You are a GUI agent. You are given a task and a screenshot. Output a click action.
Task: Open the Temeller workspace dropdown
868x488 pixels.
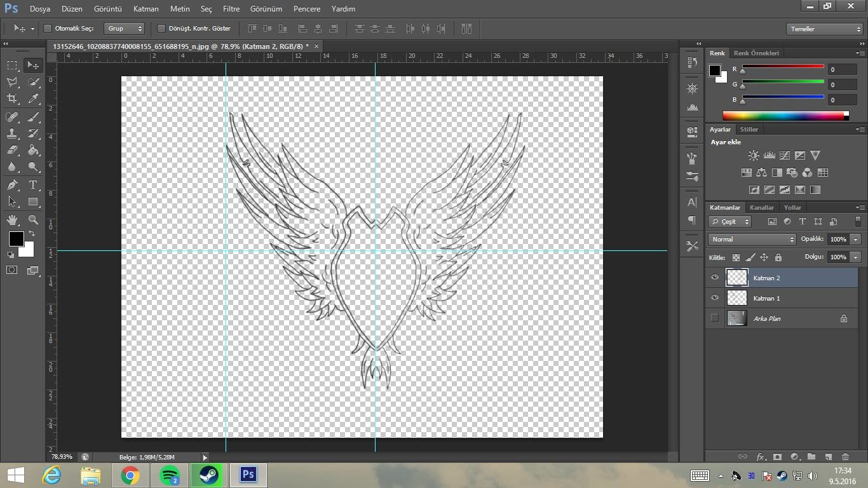pos(824,29)
